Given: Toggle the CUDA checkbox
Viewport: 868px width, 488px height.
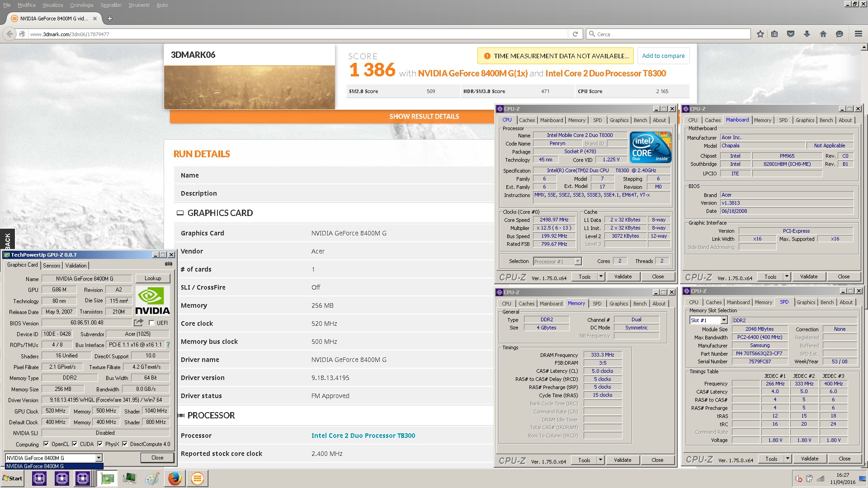Looking at the screenshot, I should 75,444.
